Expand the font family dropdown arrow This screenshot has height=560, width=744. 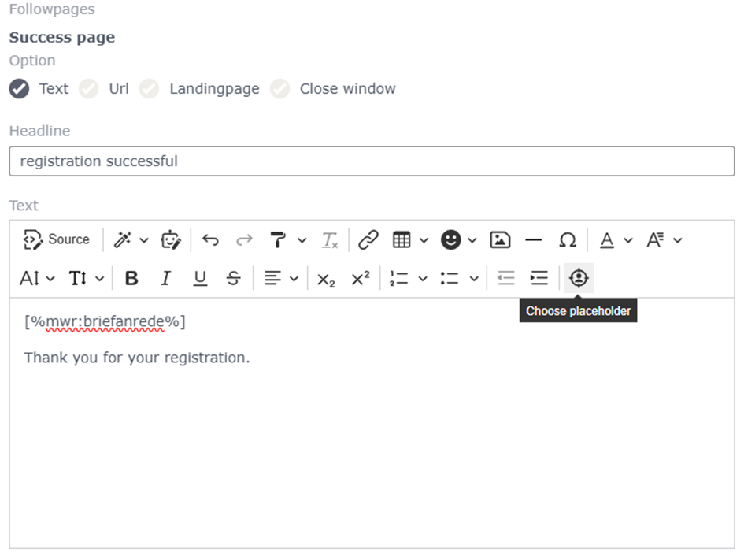click(x=678, y=240)
